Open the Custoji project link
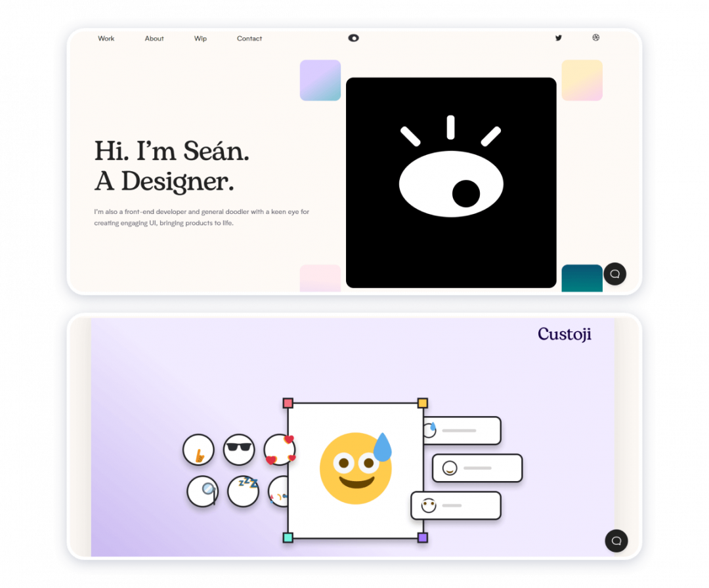 tap(565, 334)
